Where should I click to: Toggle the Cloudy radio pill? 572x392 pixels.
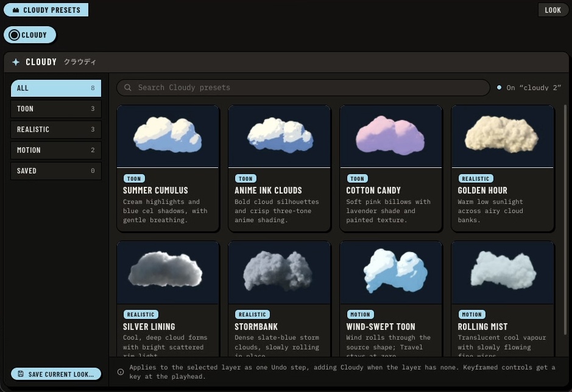[x=30, y=35]
